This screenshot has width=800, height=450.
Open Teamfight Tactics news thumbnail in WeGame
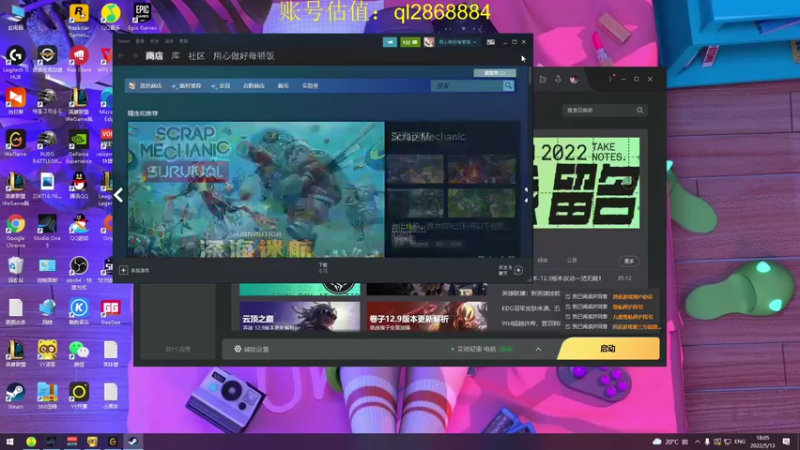[300, 316]
